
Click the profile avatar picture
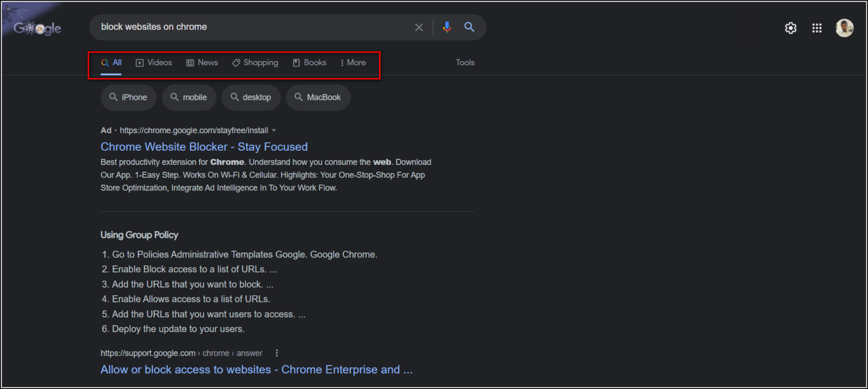(844, 27)
